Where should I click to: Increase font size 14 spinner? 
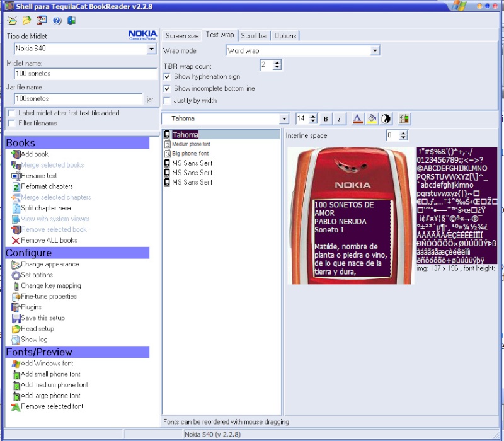pos(313,117)
